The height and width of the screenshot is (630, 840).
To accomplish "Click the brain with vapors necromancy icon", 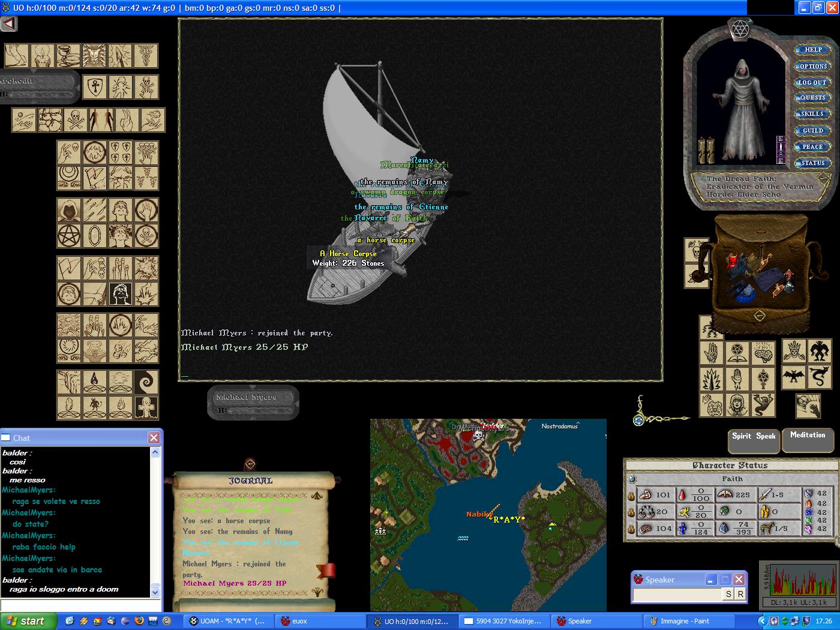I will 763,353.
